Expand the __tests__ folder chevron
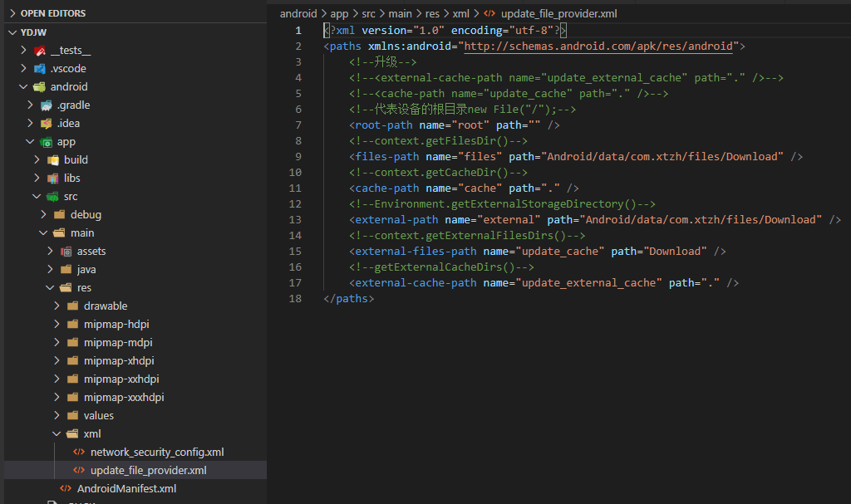851x504 pixels. [x=23, y=50]
